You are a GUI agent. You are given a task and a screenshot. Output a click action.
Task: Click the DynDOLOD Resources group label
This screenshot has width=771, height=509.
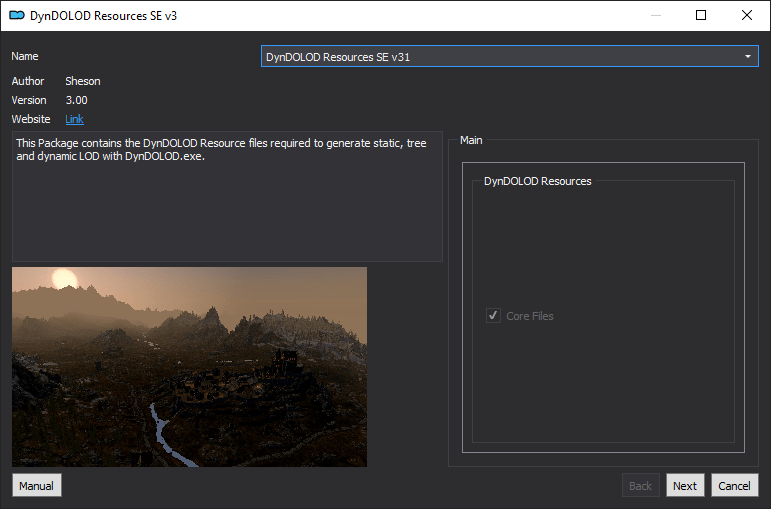(x=537, y=181)
